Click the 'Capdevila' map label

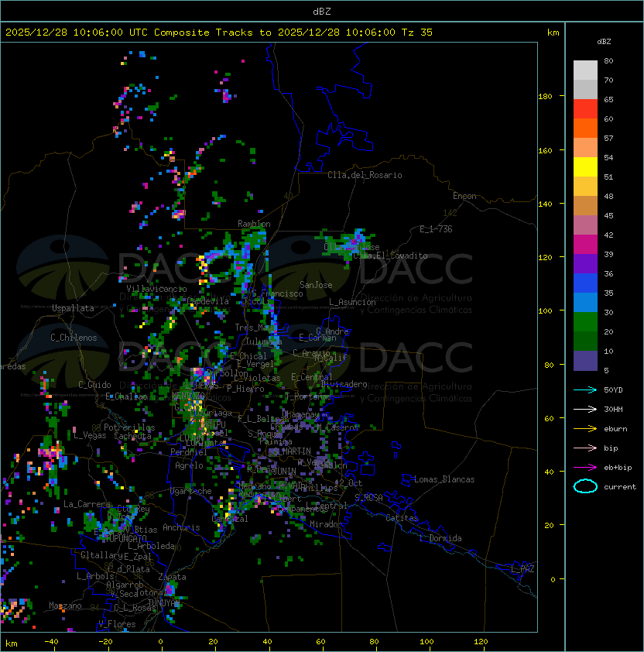click(208, 300)
